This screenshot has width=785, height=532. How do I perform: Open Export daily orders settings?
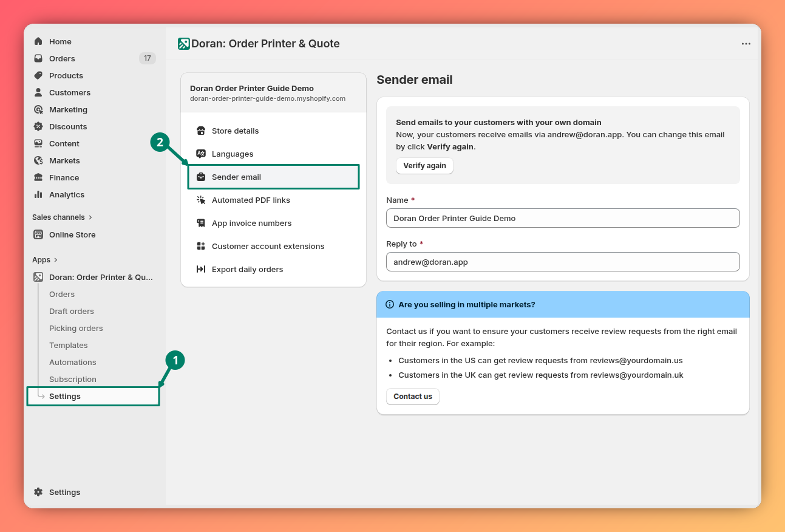click(273, 269)
